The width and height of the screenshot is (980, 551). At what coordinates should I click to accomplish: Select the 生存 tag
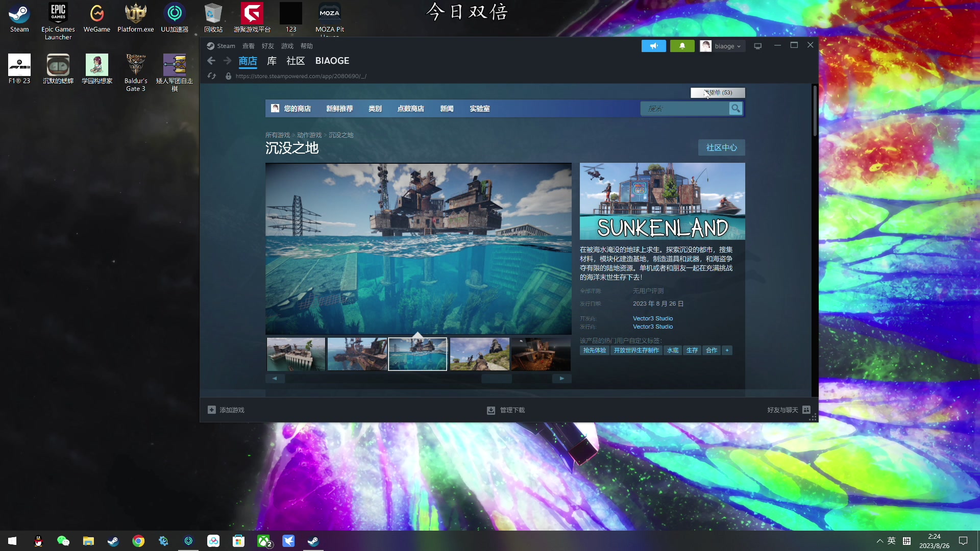[x=692, y=350]
